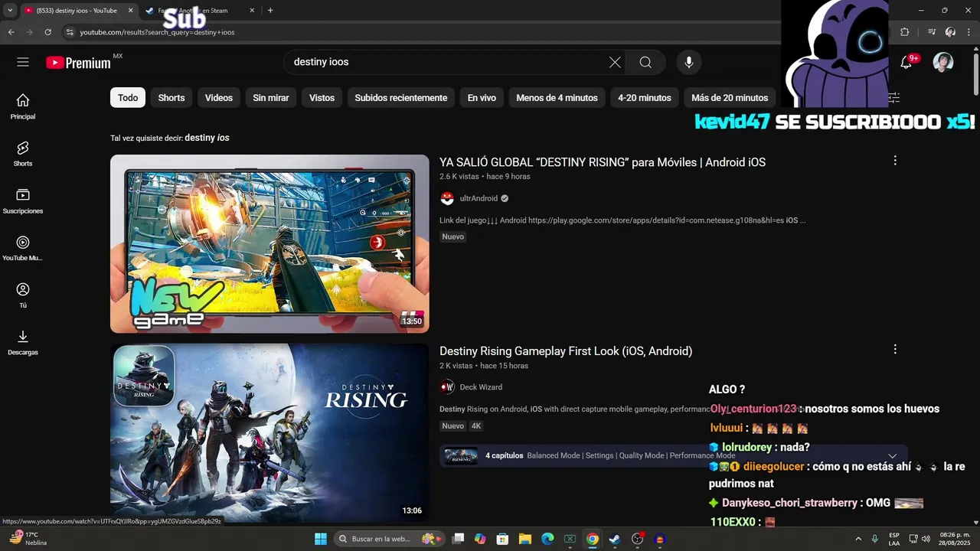The width and height of the screenshot is (980, 551).
Task: Open 'YA SALIÓ GLOBAL DESTINY RISING' video title
Action: (603, 162)
